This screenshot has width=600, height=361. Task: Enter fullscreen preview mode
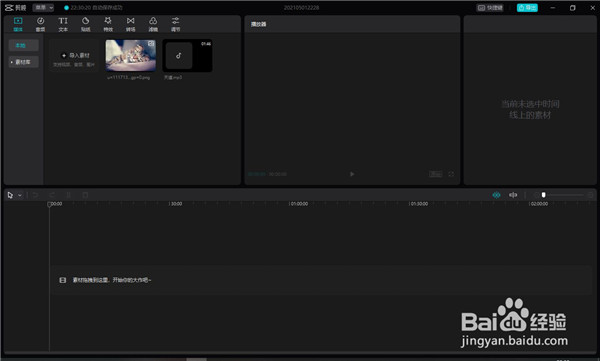click(451, 174)
